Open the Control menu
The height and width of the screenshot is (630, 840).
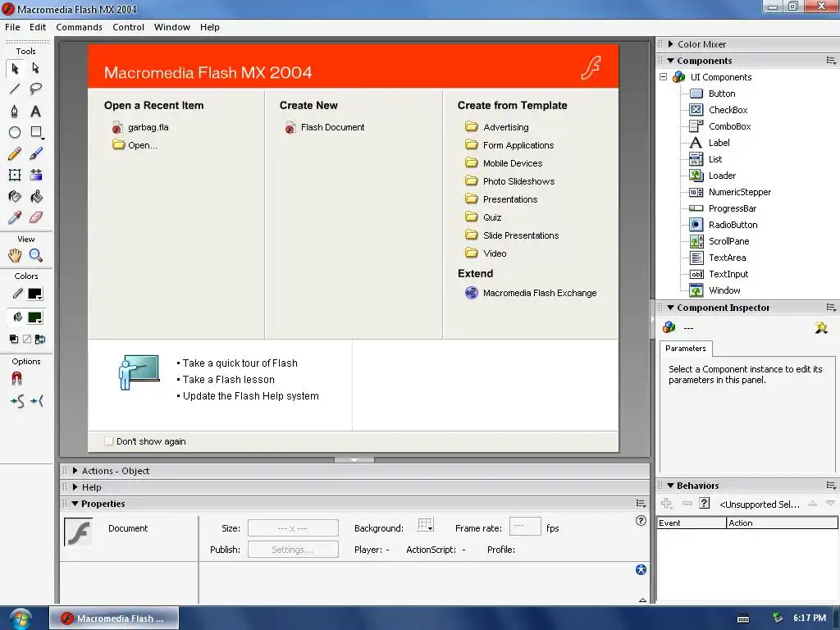[128, 27]
